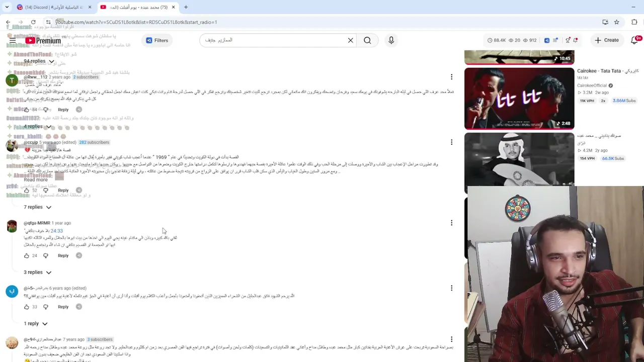Jump to timestamp 24:33 in the video
The width and height of the screenshot is (644, 362).
click(x=56, y=231)
